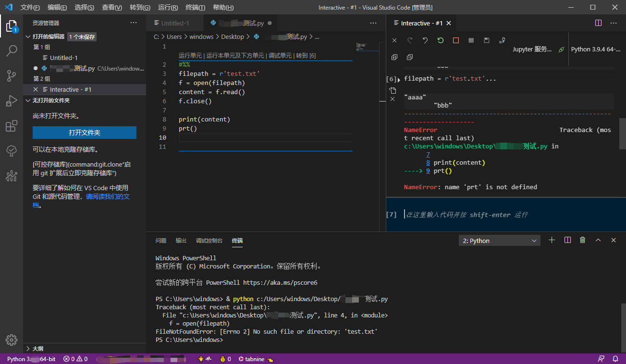Open the Search view in activity bar
Screen dimensions: 626x364
[x=12, y=50]
